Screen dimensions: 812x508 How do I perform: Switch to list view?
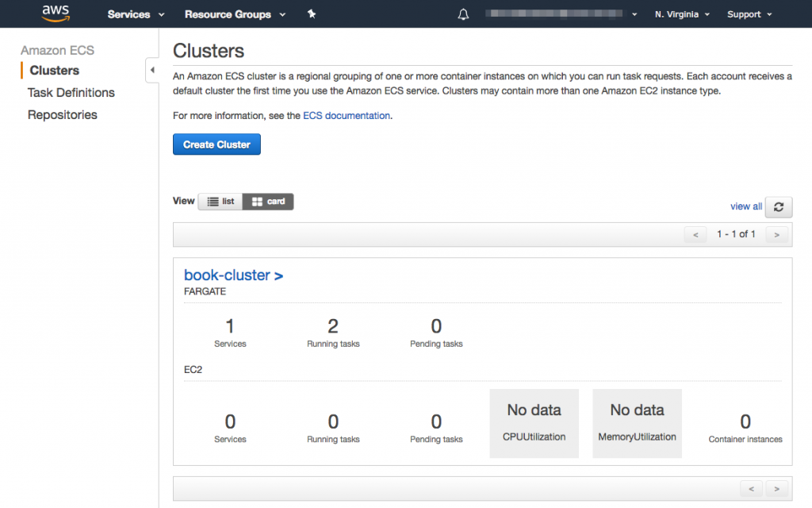tap(220, 202)
